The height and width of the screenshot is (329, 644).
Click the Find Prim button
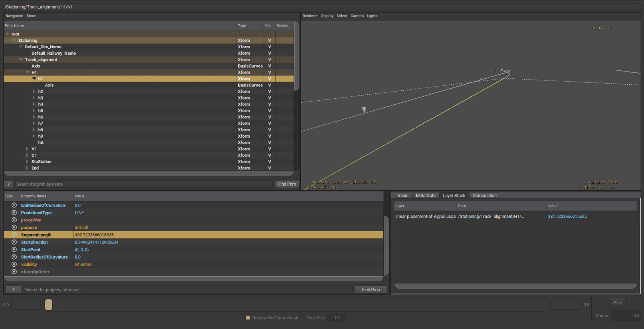click(287, 184)
